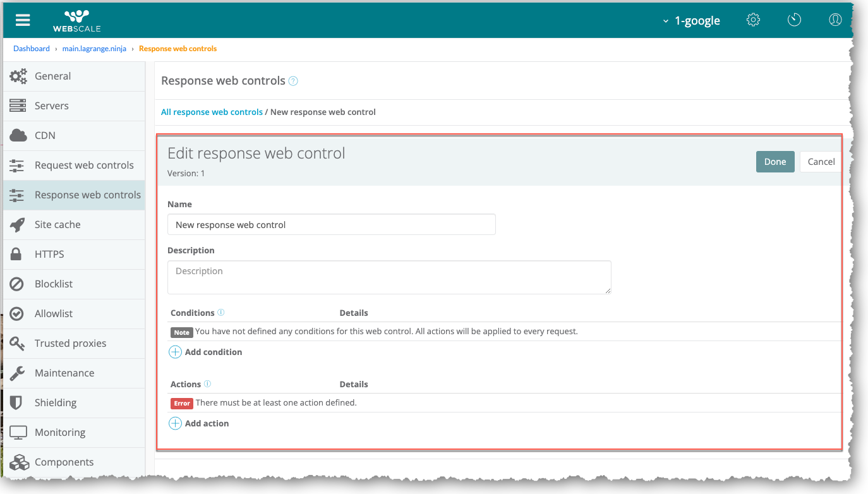
Task: Click the info icon next to Actions
Action: (208, 384)
